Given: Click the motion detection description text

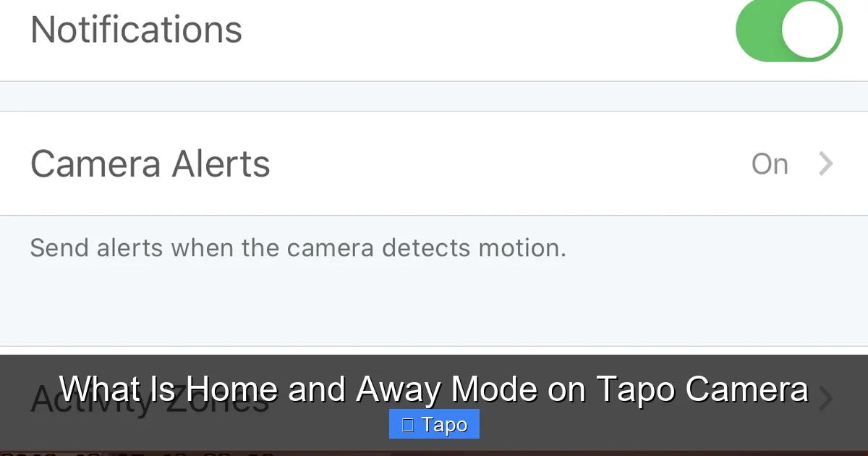Looking at the screenshot, I should click(298, 248).
